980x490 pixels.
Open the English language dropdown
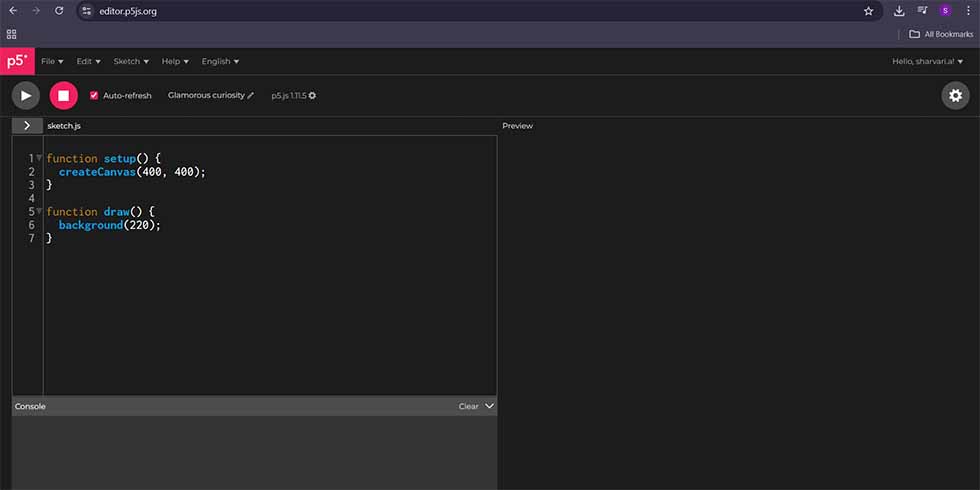[220, 61]
